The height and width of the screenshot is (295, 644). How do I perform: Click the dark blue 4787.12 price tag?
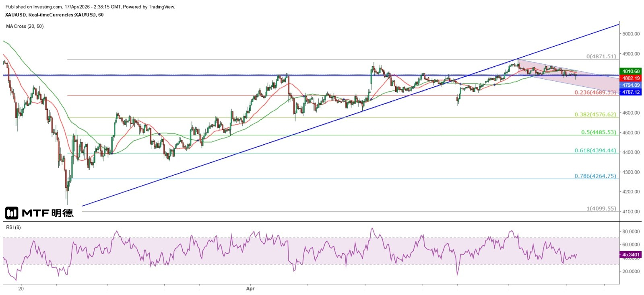pyautogui.click(x=630, y=92)
